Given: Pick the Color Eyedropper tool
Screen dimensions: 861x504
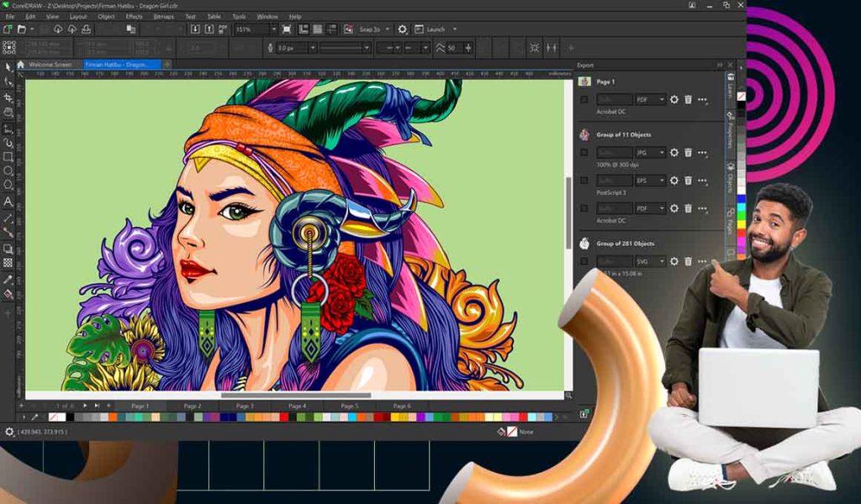Looking at the screenshot, I should click(x=8, y=280).
